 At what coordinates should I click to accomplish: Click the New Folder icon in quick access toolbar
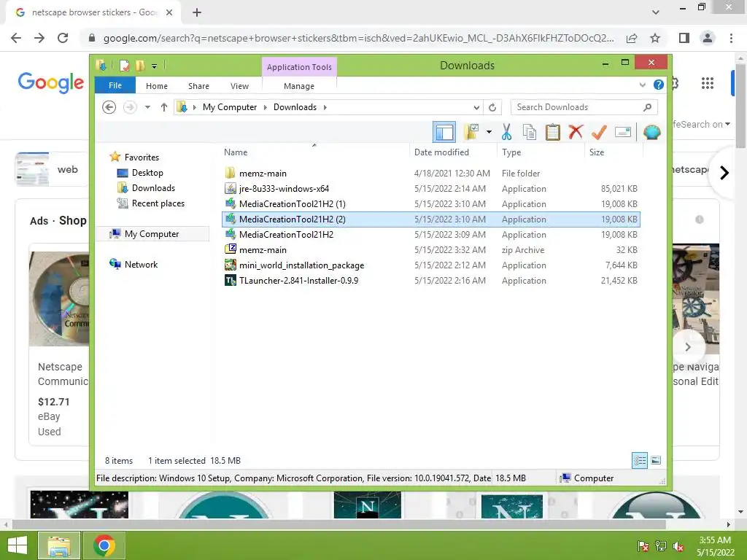coord(140,65)
